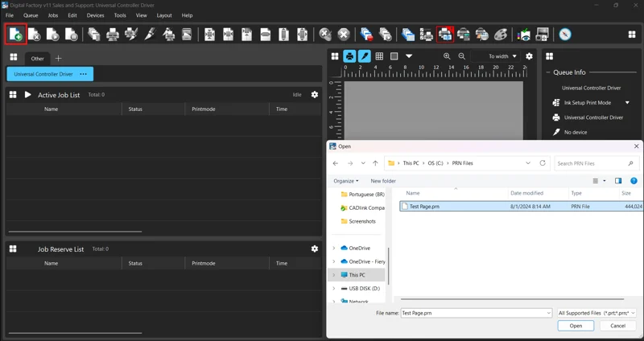Select the Test Page.prn file

coord(424,207)
